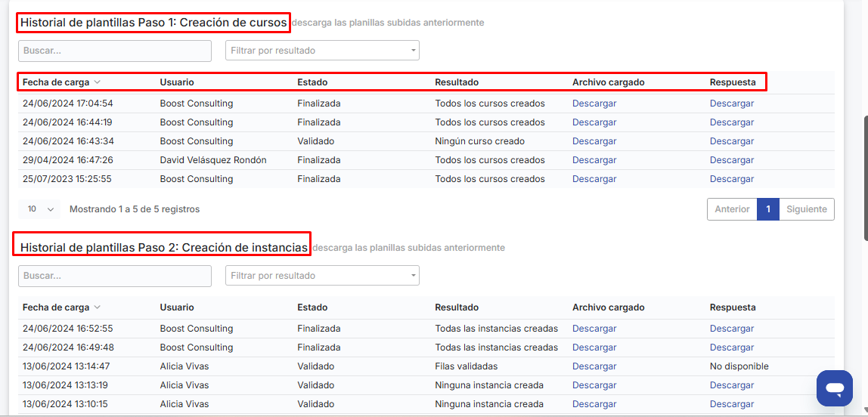
Task: Click the Buscar field in Paso 1 section
Action: point(115,51)
